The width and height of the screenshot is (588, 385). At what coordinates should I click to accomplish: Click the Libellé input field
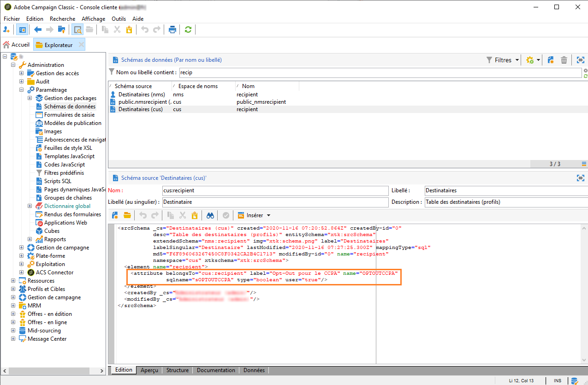[x=505, y=190]
